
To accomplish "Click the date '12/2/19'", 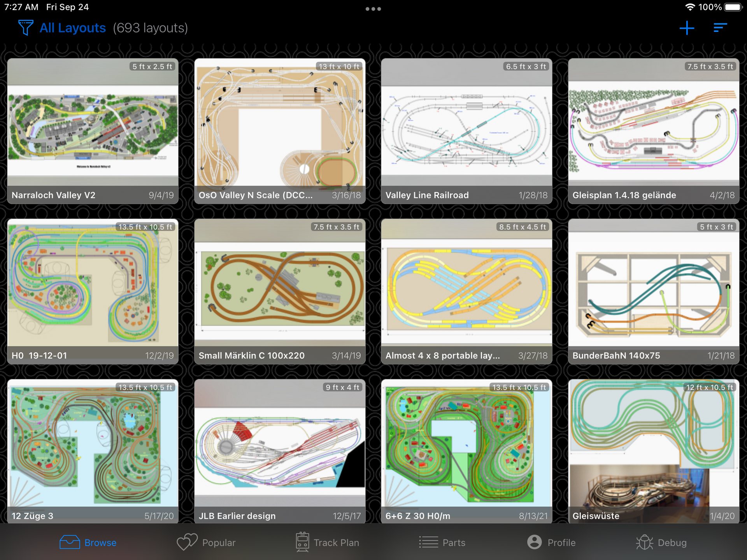I will [160, 355].
